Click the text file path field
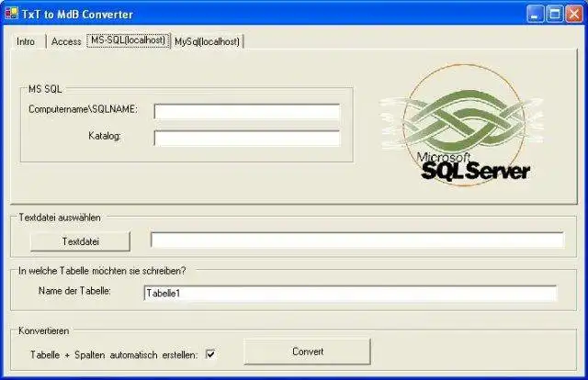This screenshot has height=380, width=588. click(357, 240)
